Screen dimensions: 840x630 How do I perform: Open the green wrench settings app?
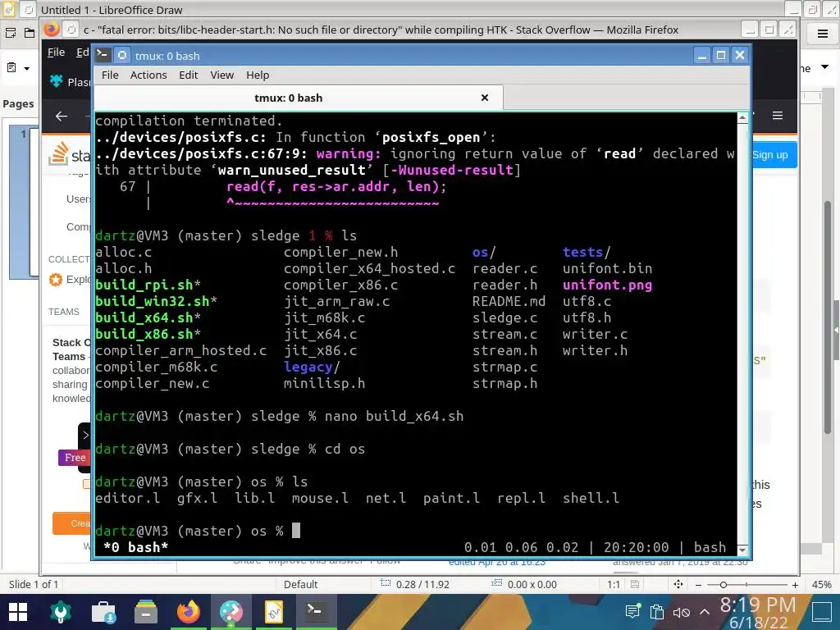coord(61,612)
